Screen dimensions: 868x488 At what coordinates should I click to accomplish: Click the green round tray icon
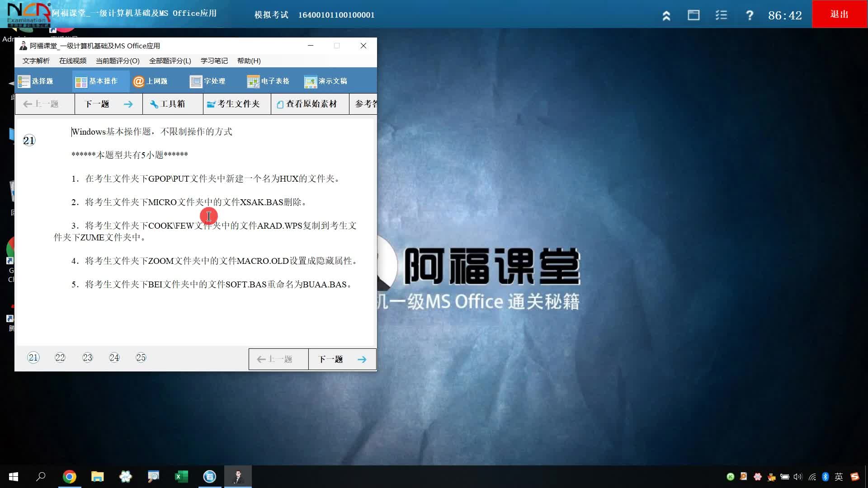(730, 477)
